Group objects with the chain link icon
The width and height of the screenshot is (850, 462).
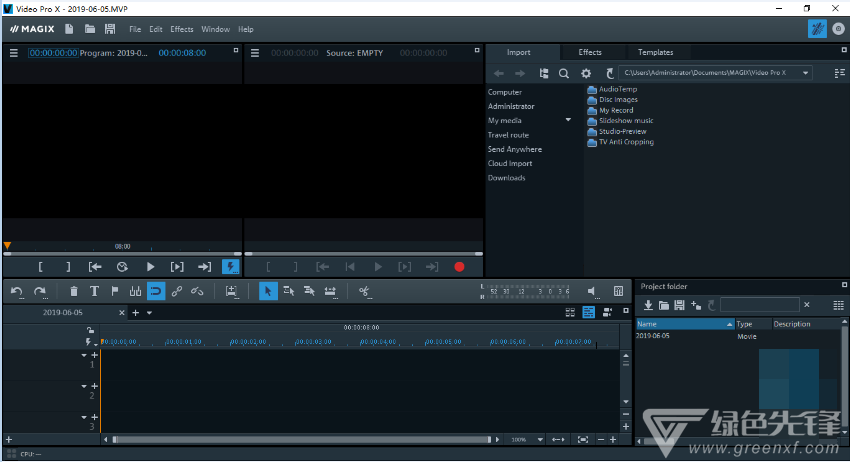[x=177, y=292]
